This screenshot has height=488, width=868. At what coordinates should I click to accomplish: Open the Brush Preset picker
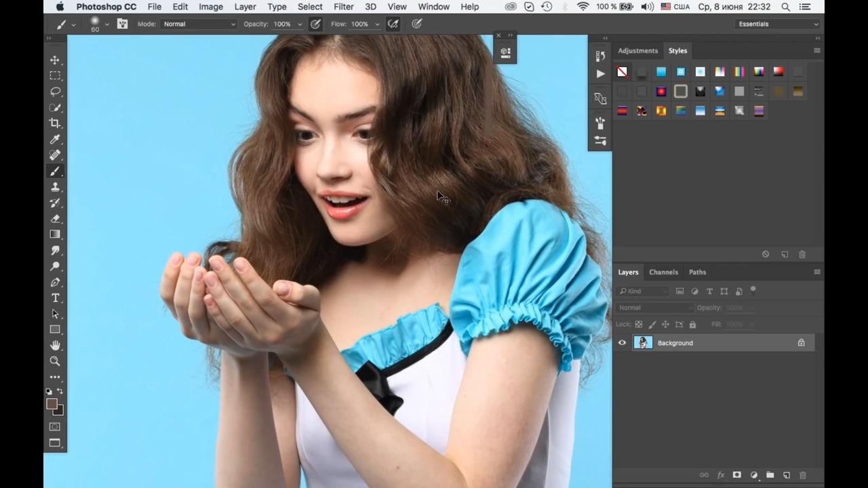pyautogui.click(x=98, y=24)
